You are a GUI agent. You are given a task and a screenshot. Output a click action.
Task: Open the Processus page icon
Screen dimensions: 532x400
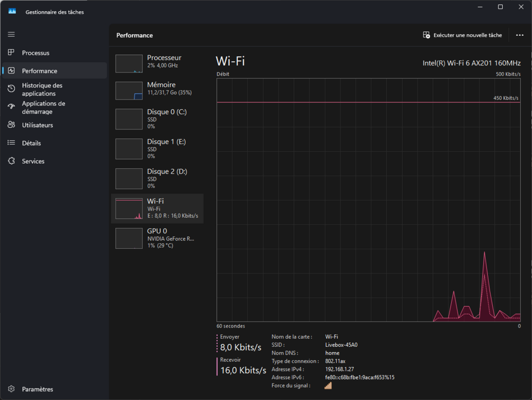tap(11, 52)
